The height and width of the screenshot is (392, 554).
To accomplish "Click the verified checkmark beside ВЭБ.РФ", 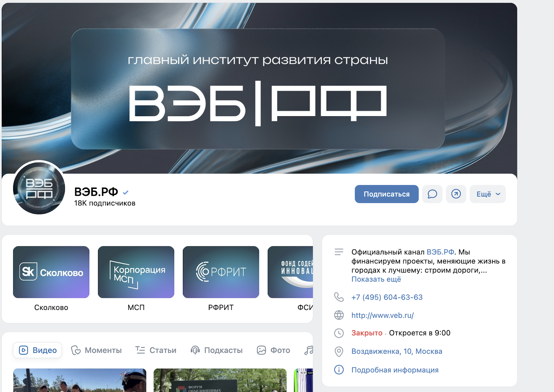I will pos(126,192).
